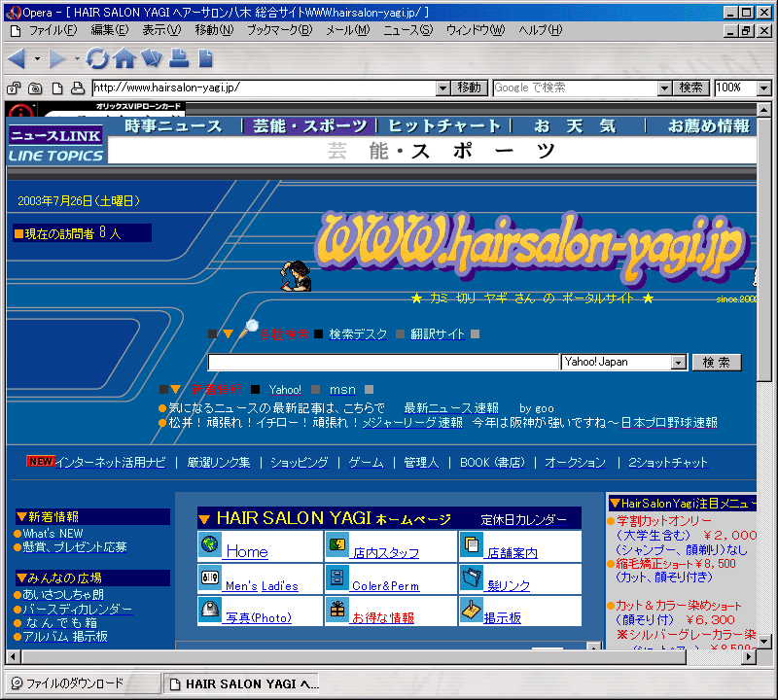Click the icon beside 店内スタッフ
The image size is (778, 700).
tap(336, 544)
